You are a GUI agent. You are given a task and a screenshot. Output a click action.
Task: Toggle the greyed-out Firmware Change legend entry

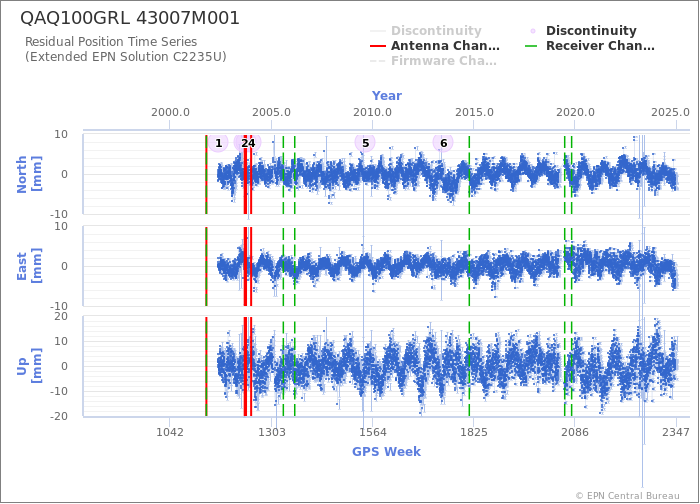click(x=433, y=61)
